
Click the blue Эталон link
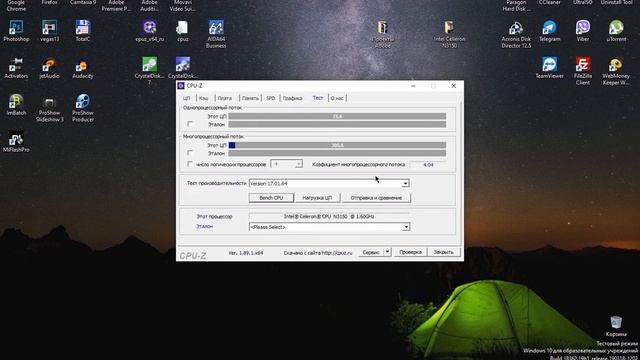(x=204, y=226)
